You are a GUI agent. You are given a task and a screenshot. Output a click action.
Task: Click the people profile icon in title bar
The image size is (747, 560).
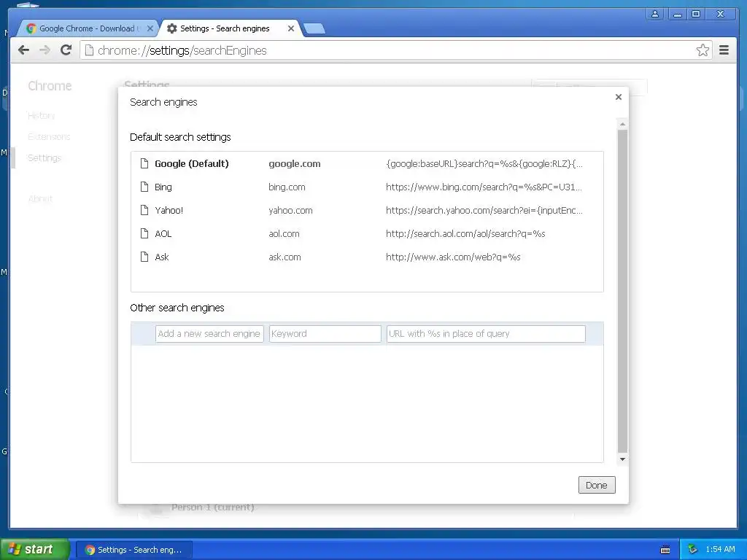[x=655, y=15]
